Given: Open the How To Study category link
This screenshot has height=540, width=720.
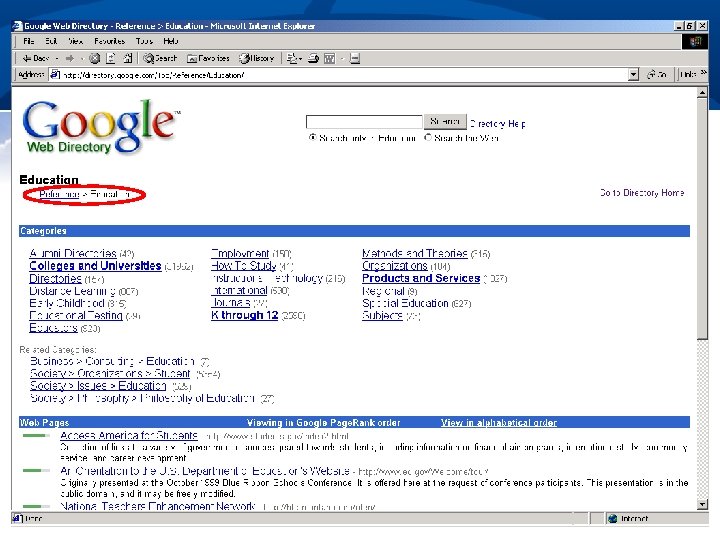Looking at the screenshot, I should (x=244, y=266).
